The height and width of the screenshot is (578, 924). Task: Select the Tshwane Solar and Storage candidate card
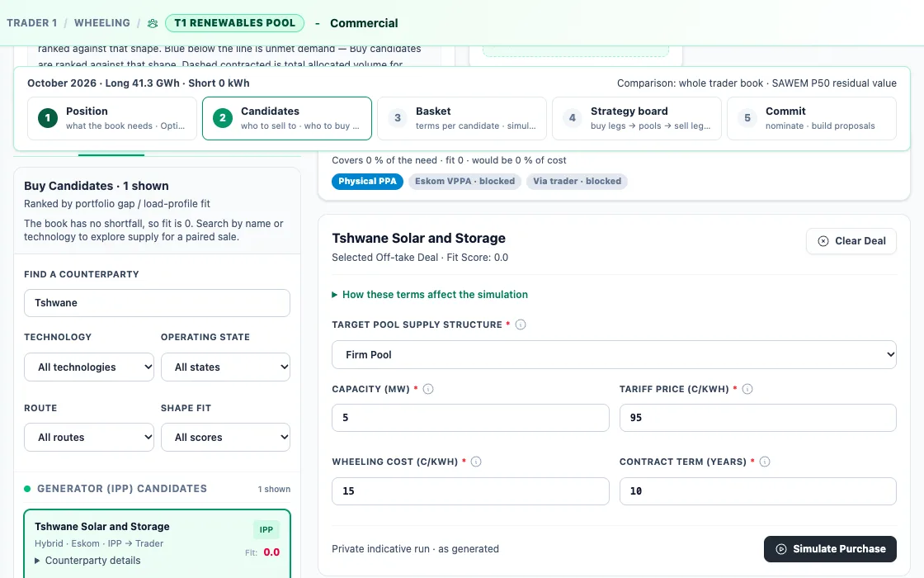click(x=158, y=543)
